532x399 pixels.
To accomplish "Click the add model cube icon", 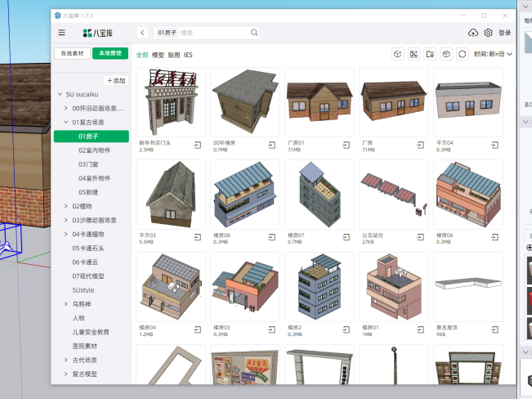I will pyautogui.click(x=398, y=54).
